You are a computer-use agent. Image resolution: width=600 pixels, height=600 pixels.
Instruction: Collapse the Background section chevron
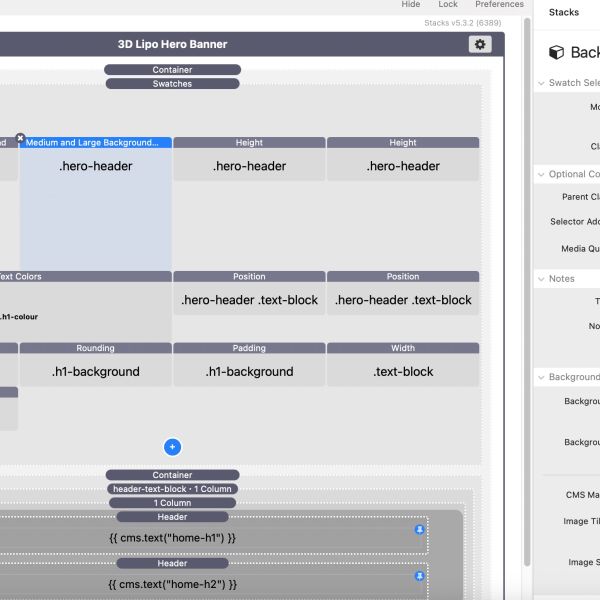(x=541, y=377)
